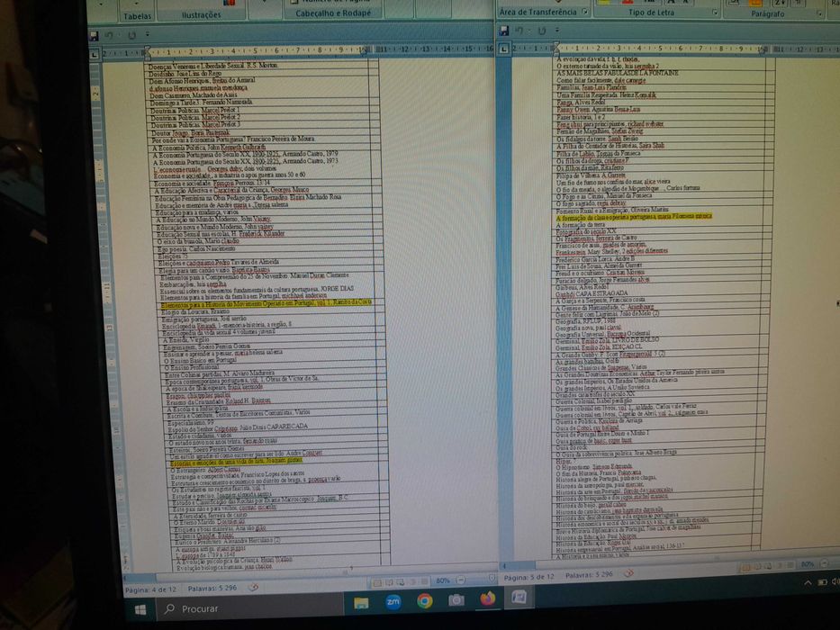
Task: Switch to Outline view in left window
Action: (413, 581)
